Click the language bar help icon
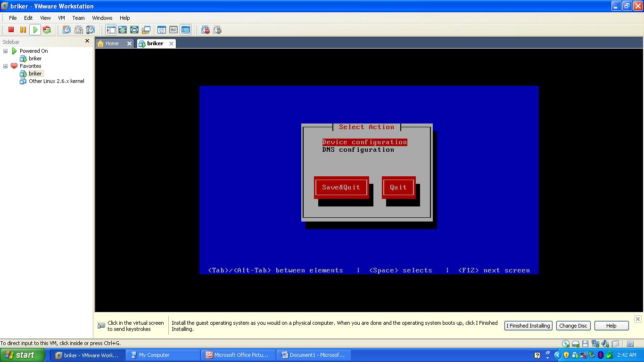 [x=537, y=355]
